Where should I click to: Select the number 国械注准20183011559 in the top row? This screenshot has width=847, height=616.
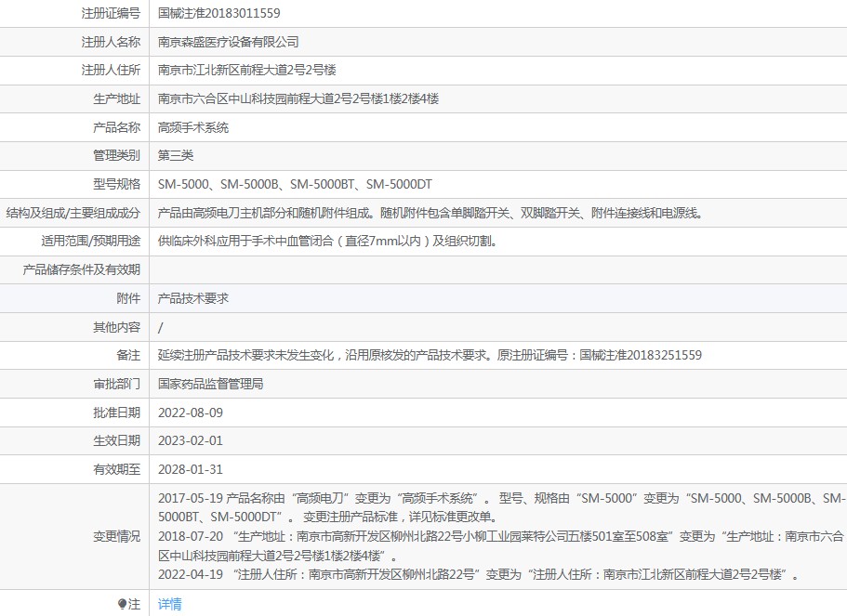[x=218, y=13]
